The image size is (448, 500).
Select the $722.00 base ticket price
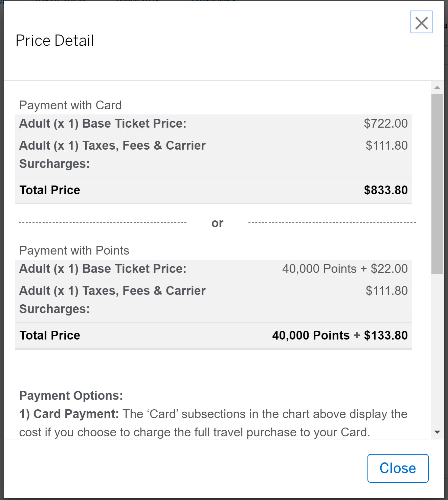(x=386, y=124)
